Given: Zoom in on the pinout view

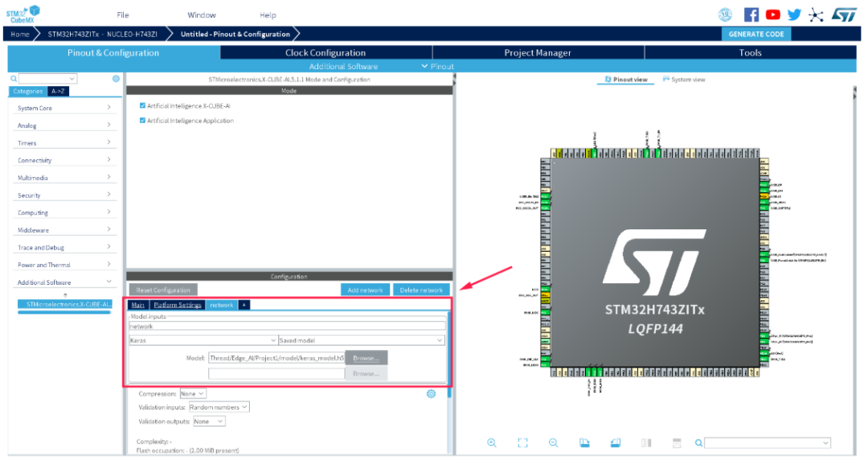Looking at the screenshot, I should point(492,442).
